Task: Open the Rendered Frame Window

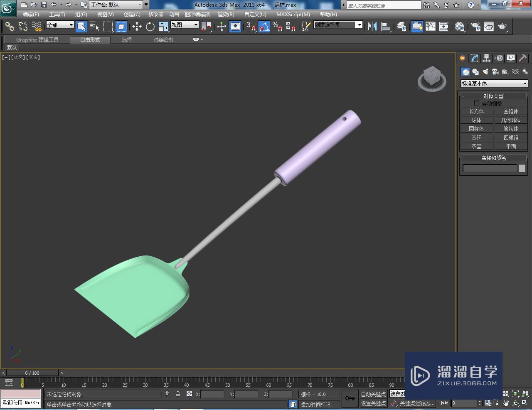Action: [x=489, y=27]
